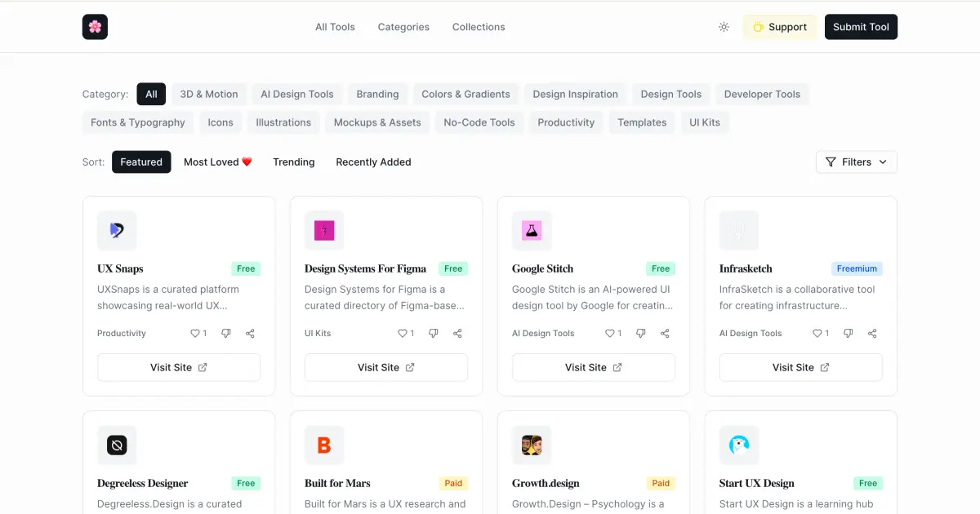Share the Infrasketch tool card
This screenshot has width=980, height=514.
[x=872, y=333]
